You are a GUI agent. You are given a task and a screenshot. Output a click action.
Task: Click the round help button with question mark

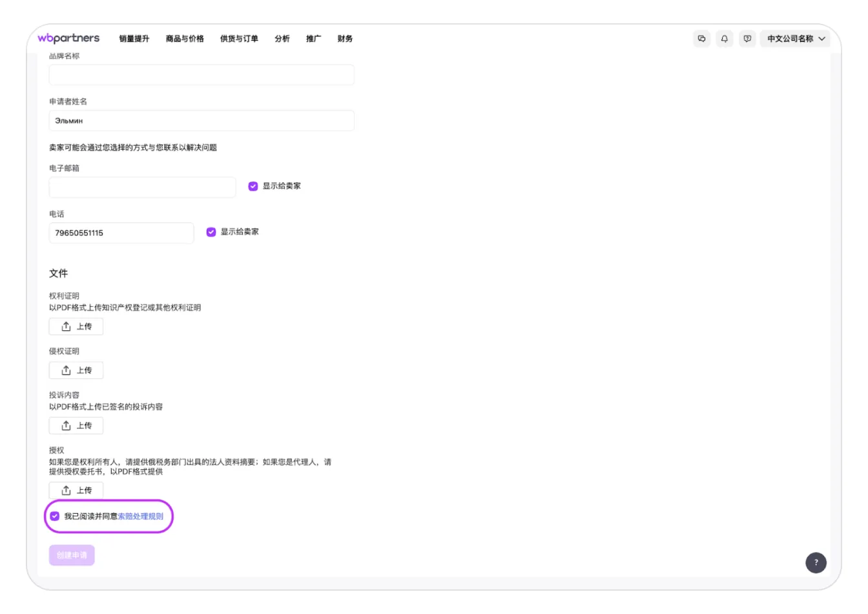pos(816,562)
